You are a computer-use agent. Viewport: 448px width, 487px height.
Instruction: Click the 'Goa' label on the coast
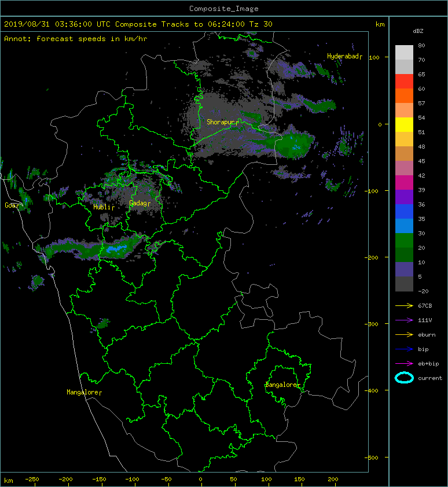point(10,205)
